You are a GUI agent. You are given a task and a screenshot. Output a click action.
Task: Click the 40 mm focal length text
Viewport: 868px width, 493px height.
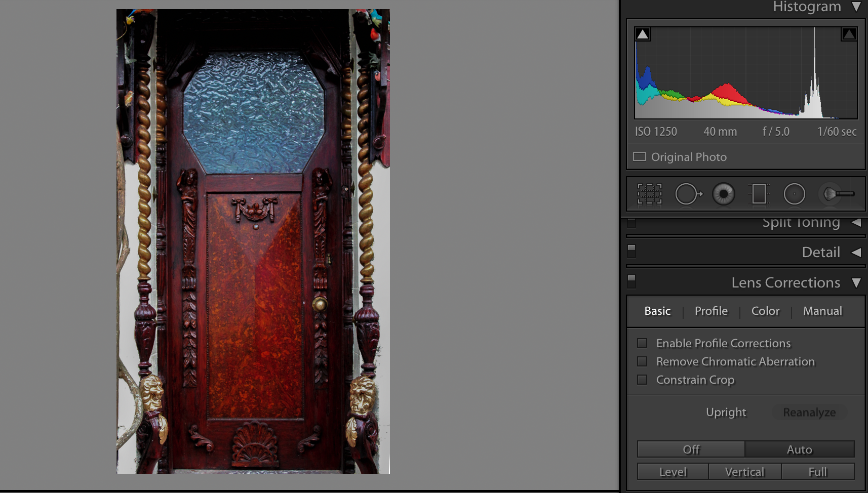[720, 132]
